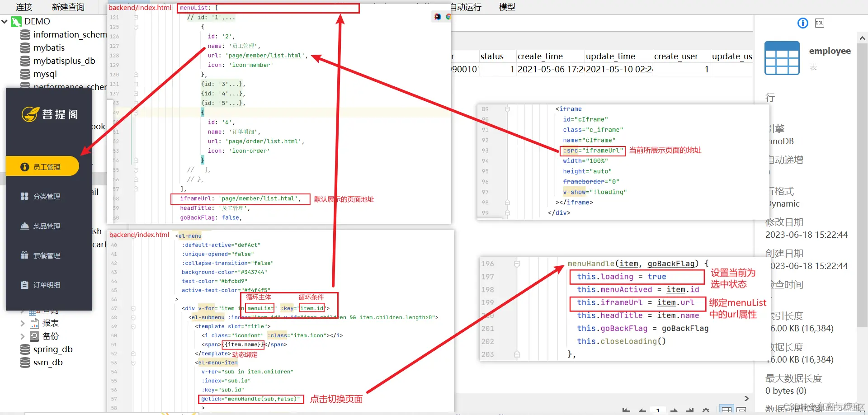Select the mybatisplus_db database row

pos(58,61)
